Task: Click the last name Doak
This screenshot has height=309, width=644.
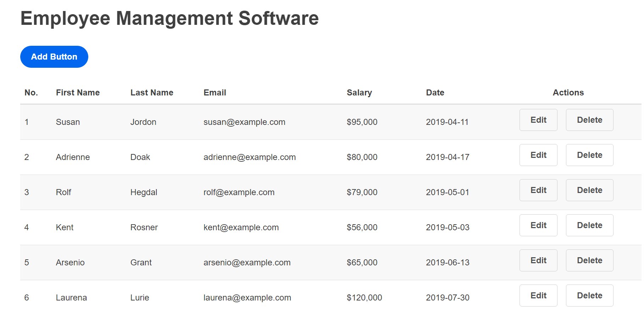Action: point(140,157)
